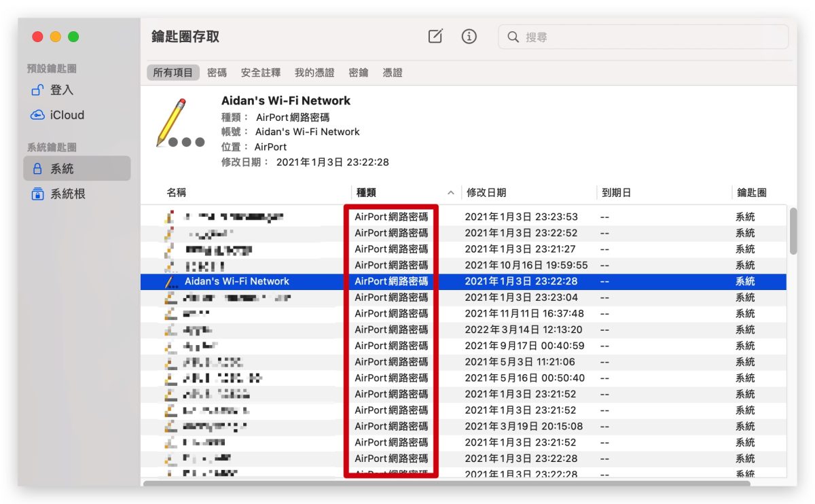The height and width of the screenshot is (504, 815).
Task: Switch to the 密鑰 tab
Action: 358,72
